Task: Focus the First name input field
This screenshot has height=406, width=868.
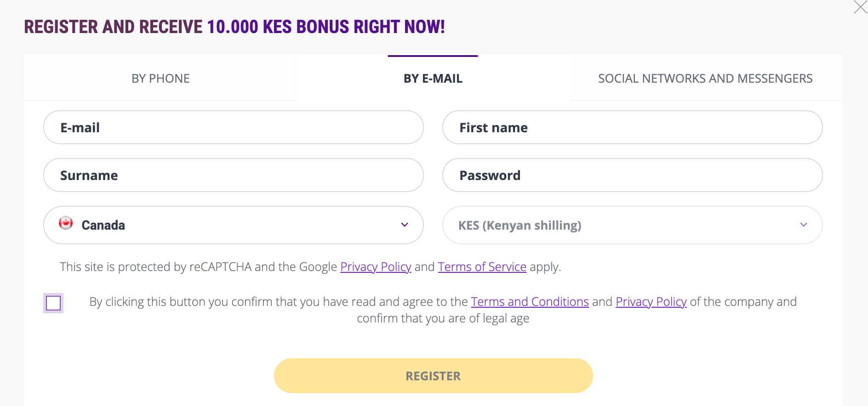Action: pos(632,127)
